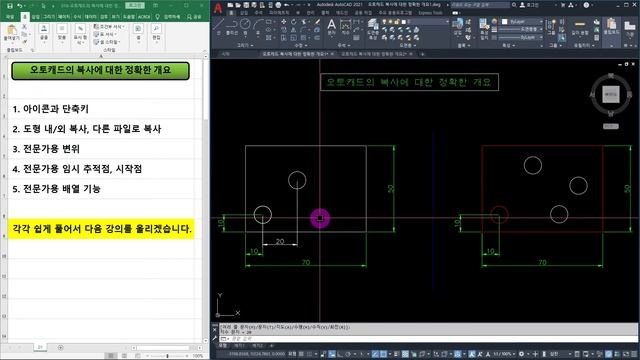Image resolution: width=640 pixels, height=360 pixels.
Task: Click the object color swatch beside ByLayer
Action: [504, 22]
